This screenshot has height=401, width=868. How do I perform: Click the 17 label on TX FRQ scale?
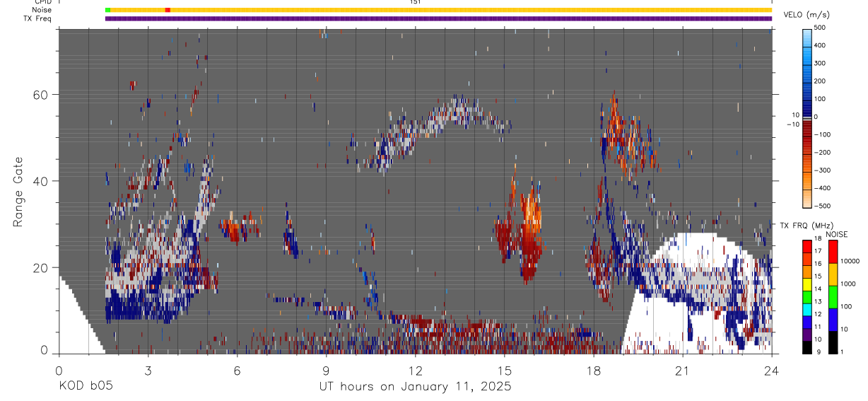pyautogui.click(x=818, y=251)
